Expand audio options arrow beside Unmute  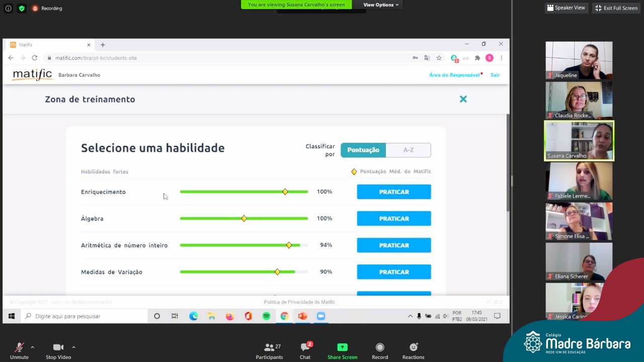tap(32, 347)
